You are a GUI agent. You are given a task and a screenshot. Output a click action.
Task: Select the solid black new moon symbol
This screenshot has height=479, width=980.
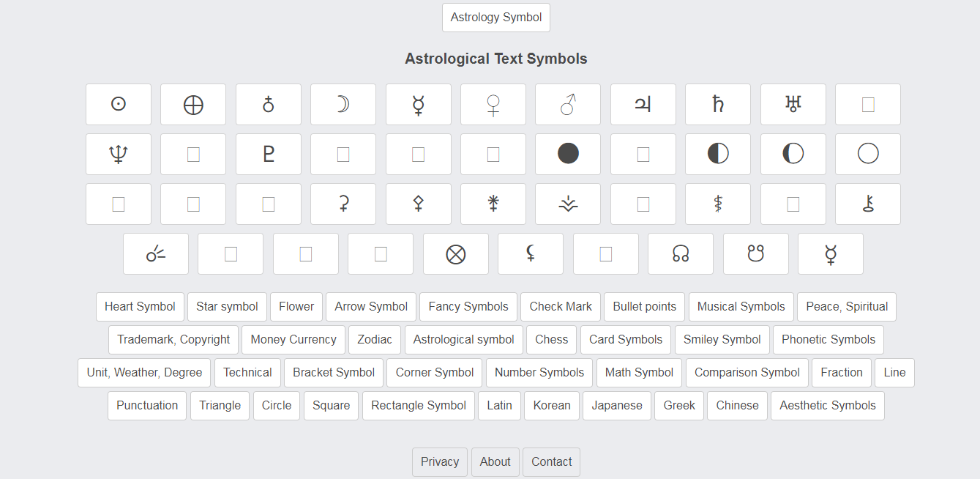click(568, 154)
